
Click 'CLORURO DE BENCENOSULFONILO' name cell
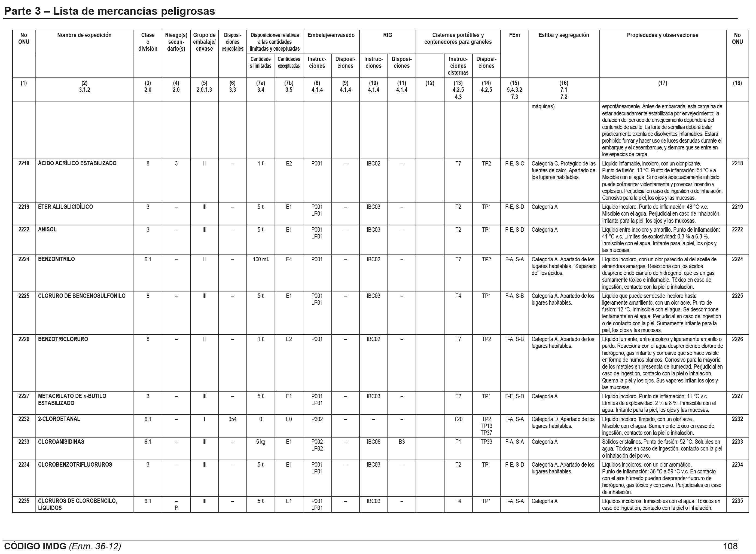click(81, 296)
